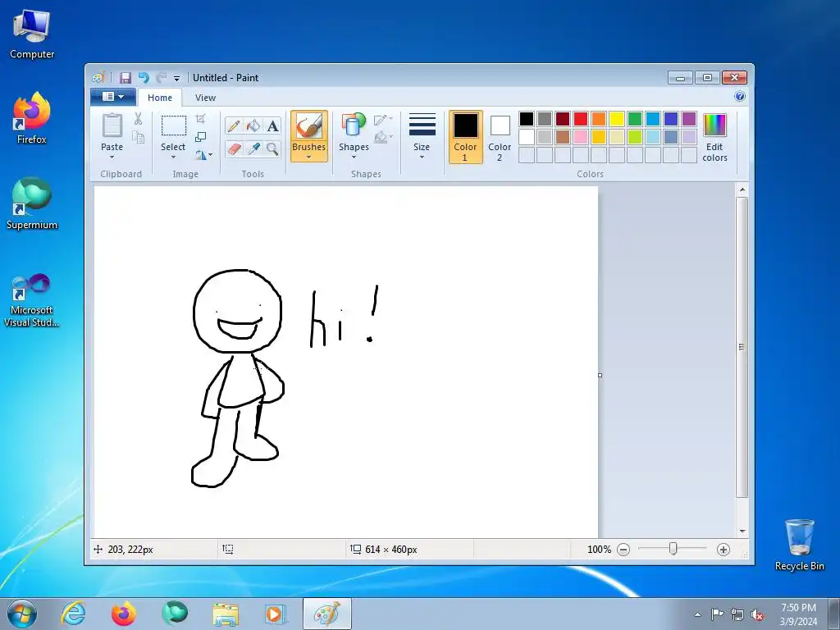Open Customize Quick Access Toolbar dropdown

click(177, 78)
